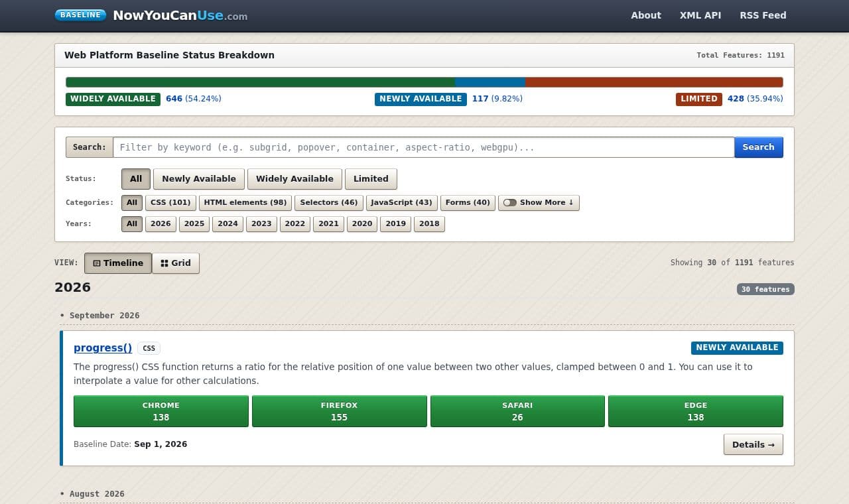Click the Firefox 155 support cell
The height and width of the screenshot is (504, 849).
click(339, 411)
